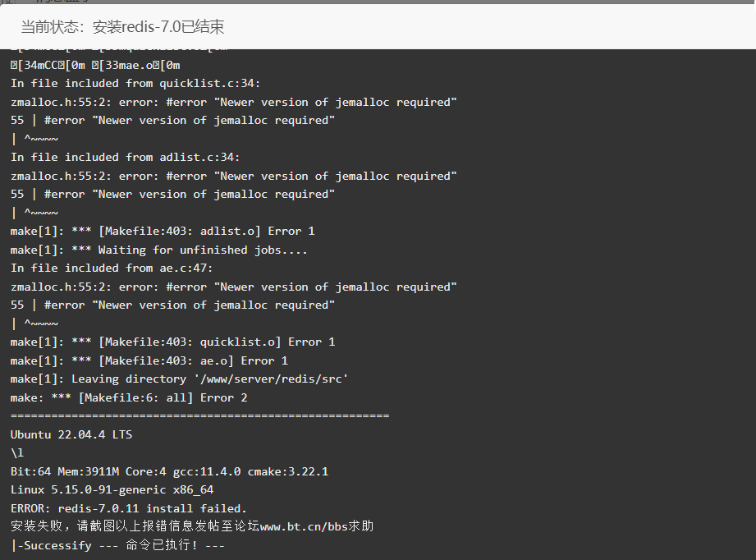Click the '\l' line below Ubuntu version

[x=17, y=453]
